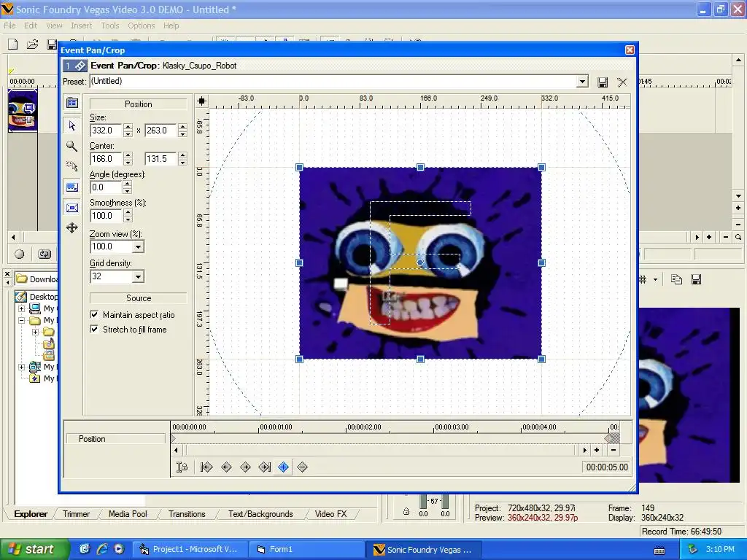Open the Preset dropdown list

(581, 82)
